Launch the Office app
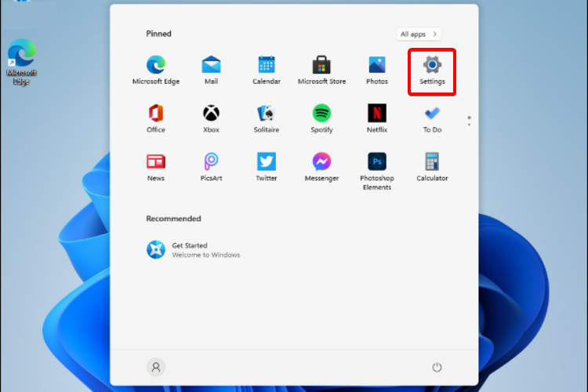 (156, 118)
